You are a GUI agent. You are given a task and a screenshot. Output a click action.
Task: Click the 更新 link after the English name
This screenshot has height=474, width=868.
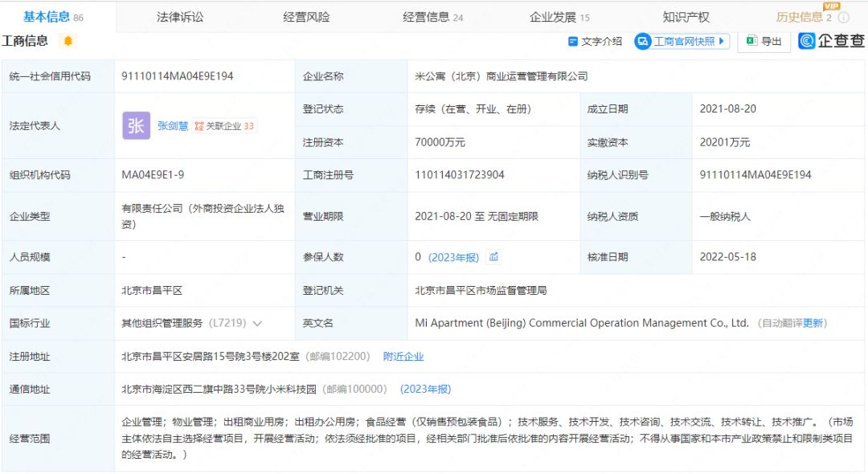(x=813, y=323)
